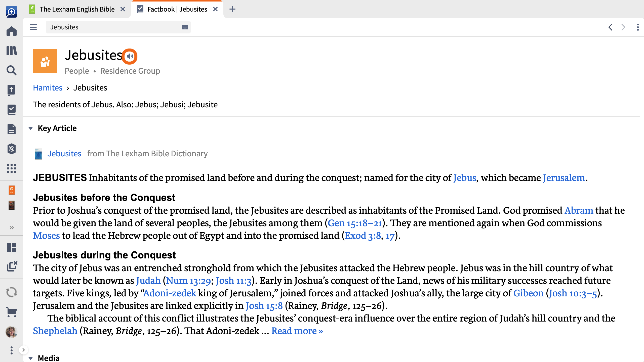Play Jebusites pronunciation audio

(x=130, y=56)
